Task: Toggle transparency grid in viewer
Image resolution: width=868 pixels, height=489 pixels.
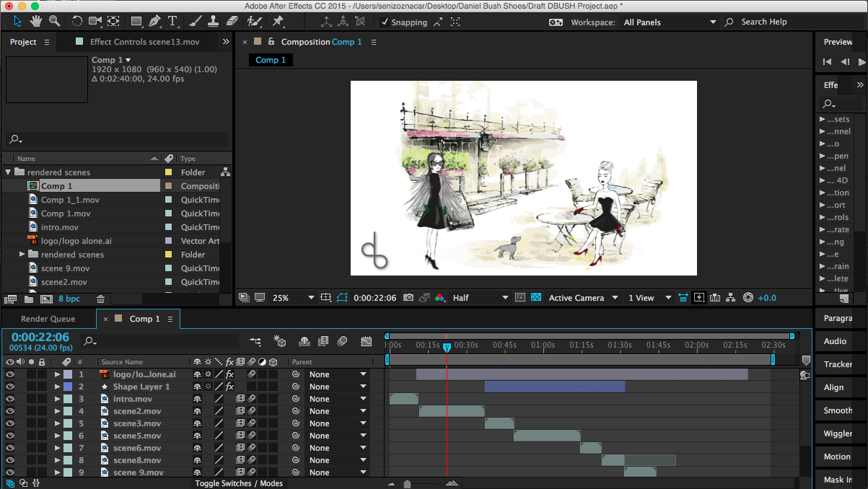Action: point(536,297)
